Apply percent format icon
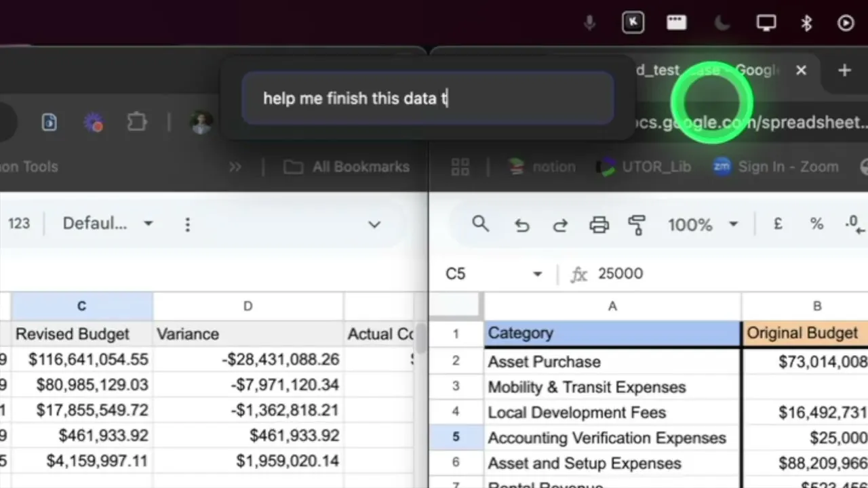The image size is (868, 488). tap(816, 224)
